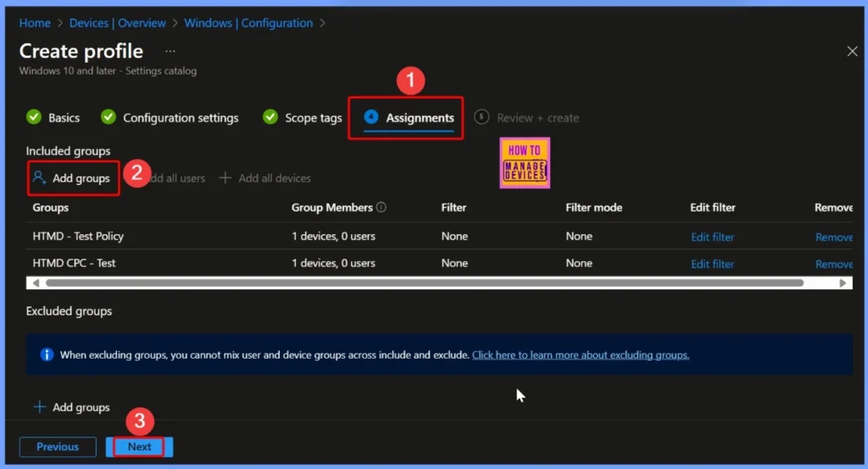Click the plus icon for excluded Add groups
868x469 pixels.
pos(39,407)
